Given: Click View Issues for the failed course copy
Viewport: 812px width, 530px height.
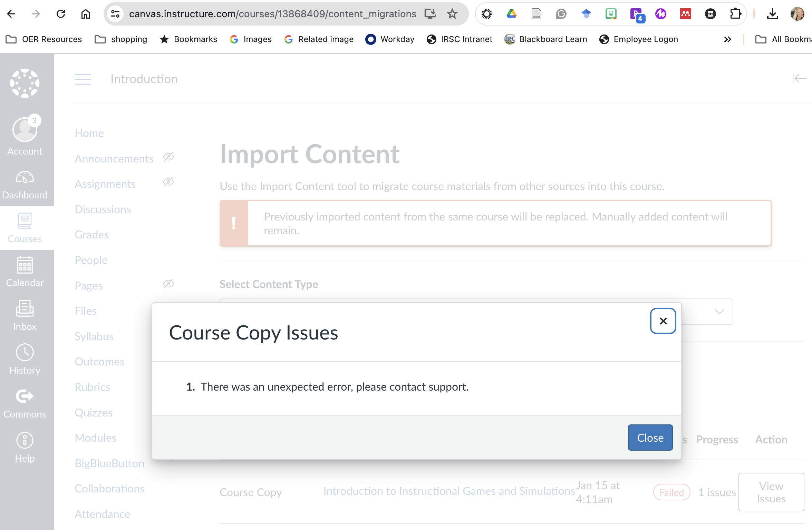Looking at the screenshot, I should [771, 492].
